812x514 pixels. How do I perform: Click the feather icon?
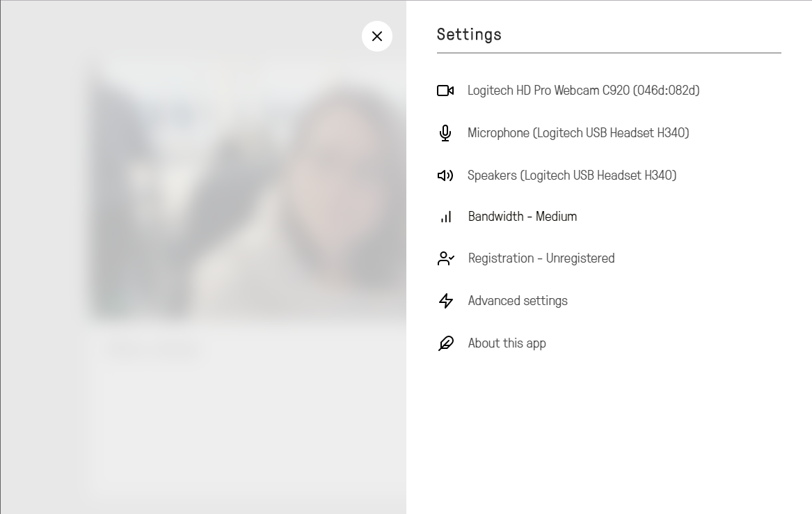[x=446, y=343]
